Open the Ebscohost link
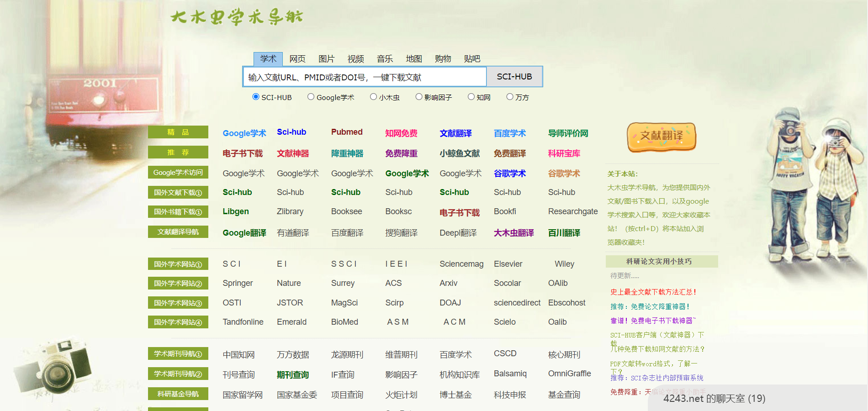The height and width of the screenshot is (411, 868). coord(567,303)
